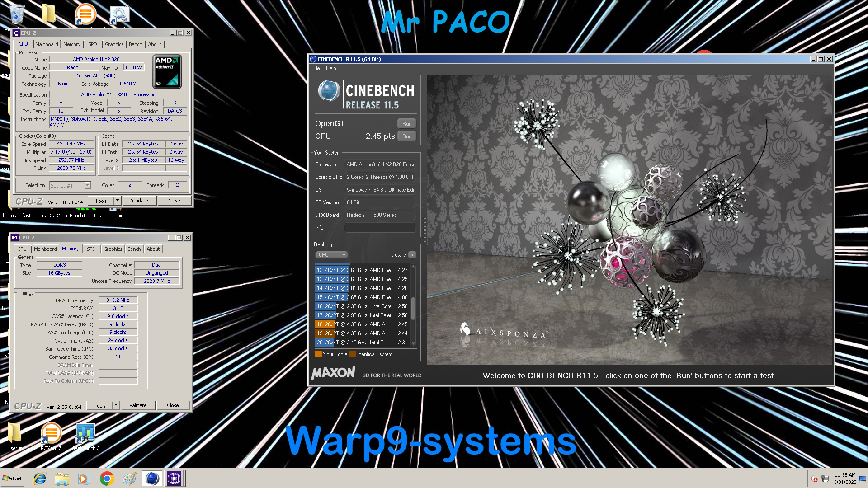
Task: Switch to Mainboard tab in bottom CPU-Z
Action: [x=45, y=249]
